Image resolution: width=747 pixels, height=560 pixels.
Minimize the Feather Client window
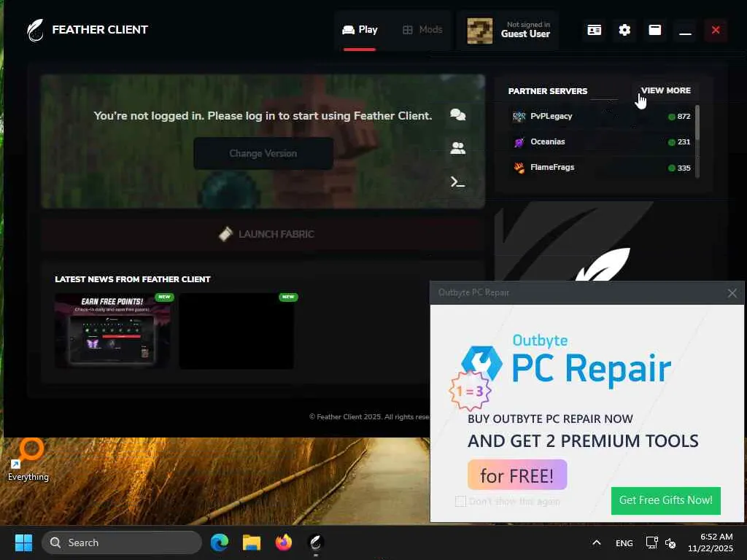click(x=685, y=30)
